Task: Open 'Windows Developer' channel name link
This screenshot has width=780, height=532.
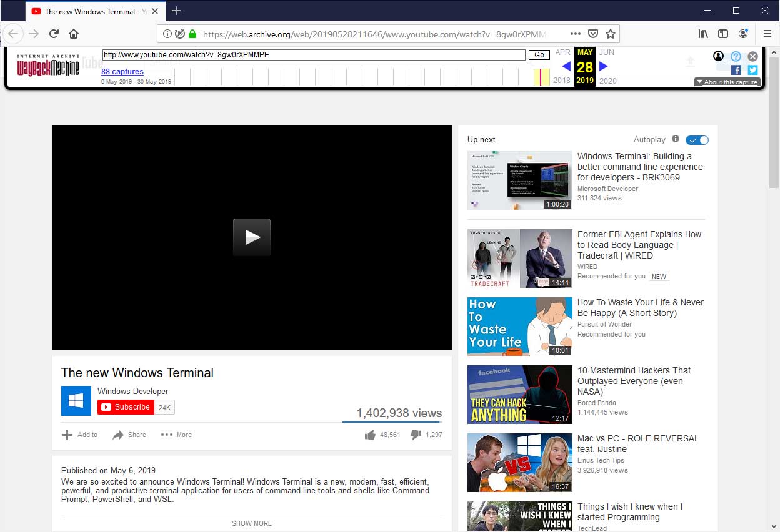Action: (132, 392)
